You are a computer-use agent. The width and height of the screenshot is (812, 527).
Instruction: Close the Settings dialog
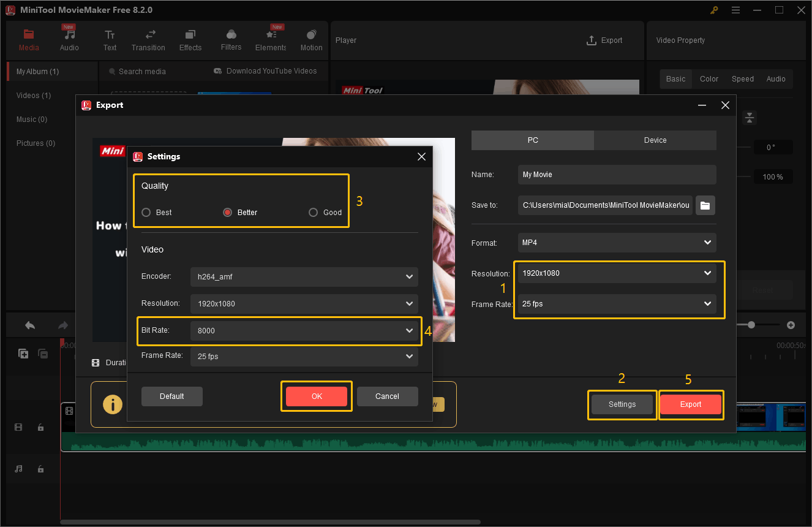point(421,157)
